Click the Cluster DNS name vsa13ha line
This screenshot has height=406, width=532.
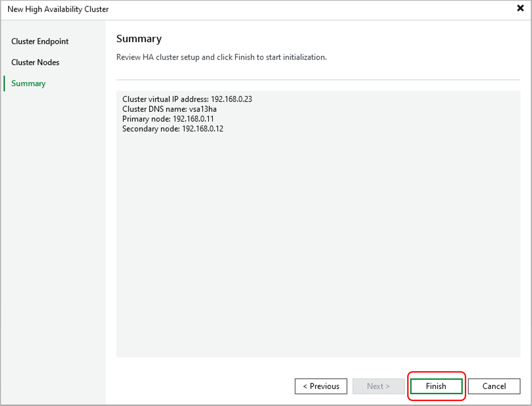169,109
